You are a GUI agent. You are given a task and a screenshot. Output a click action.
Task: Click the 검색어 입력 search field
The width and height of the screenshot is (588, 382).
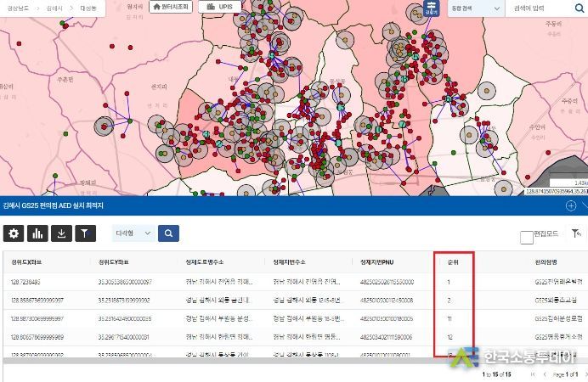tap(540, 8)
